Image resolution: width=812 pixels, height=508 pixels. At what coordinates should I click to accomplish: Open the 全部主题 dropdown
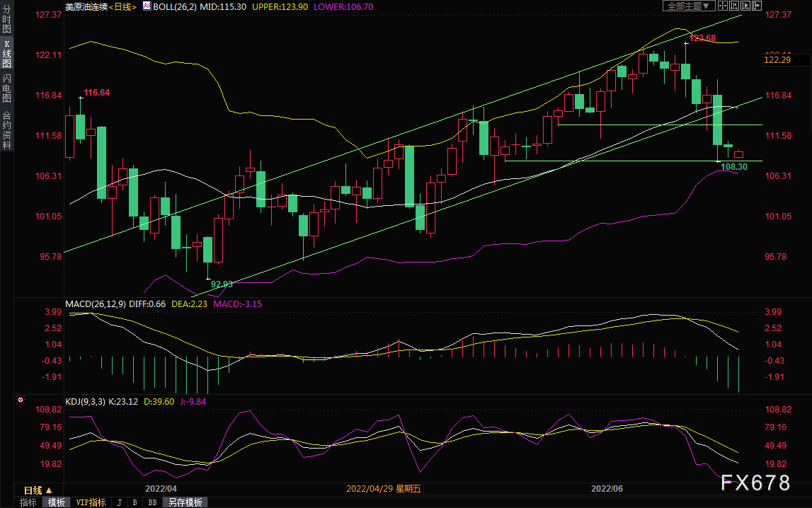point(689,6)
